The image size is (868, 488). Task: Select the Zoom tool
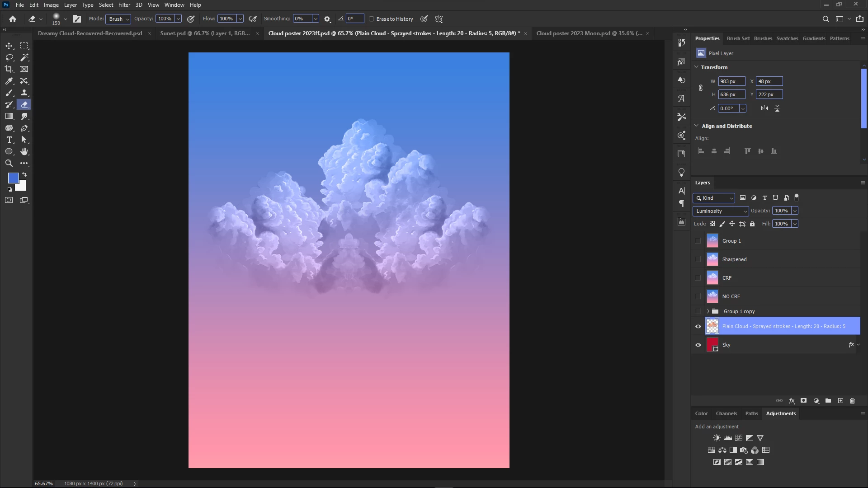coord(9,163)
